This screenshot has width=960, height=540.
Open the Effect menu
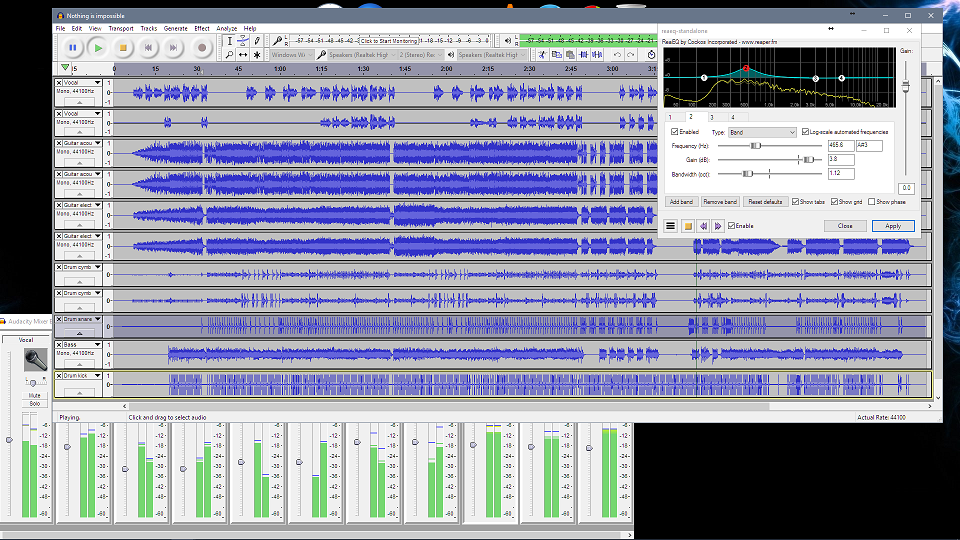[201, 28]
